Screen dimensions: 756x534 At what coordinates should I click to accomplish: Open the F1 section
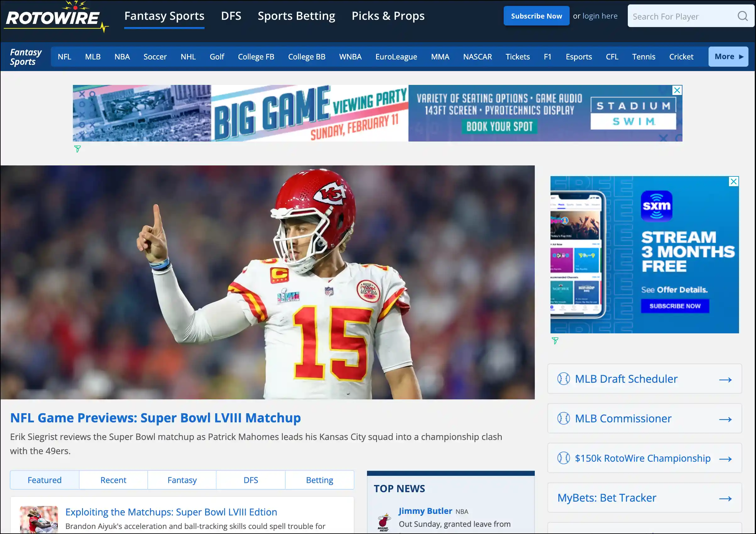coord(547,57)
